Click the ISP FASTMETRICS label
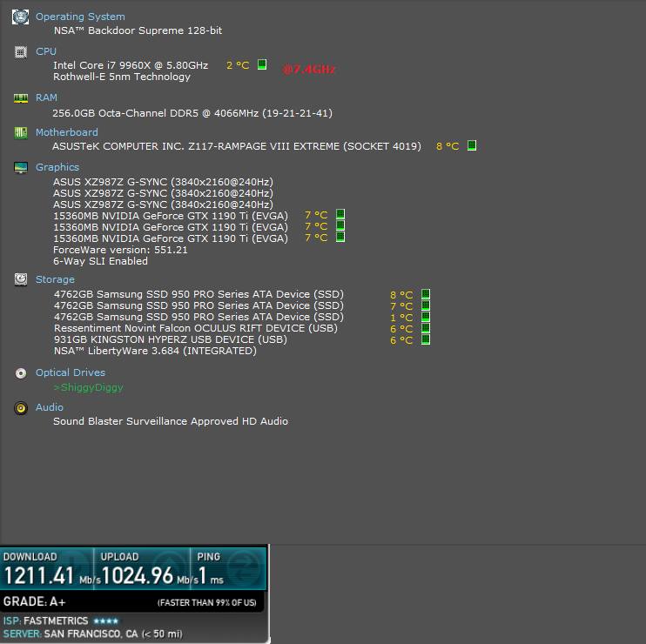Image resolution: width=646 pixels, height=644 pixels. pyautogui.click(x=46, y=621)
